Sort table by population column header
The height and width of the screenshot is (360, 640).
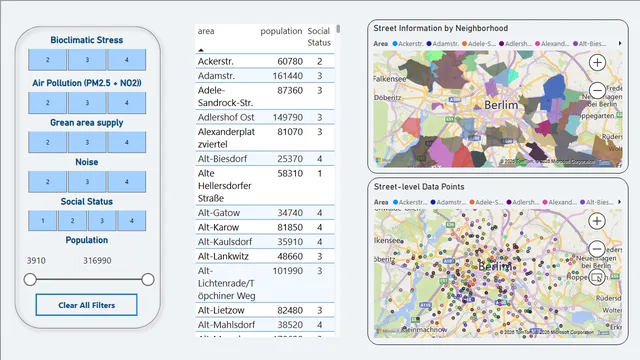281,31
